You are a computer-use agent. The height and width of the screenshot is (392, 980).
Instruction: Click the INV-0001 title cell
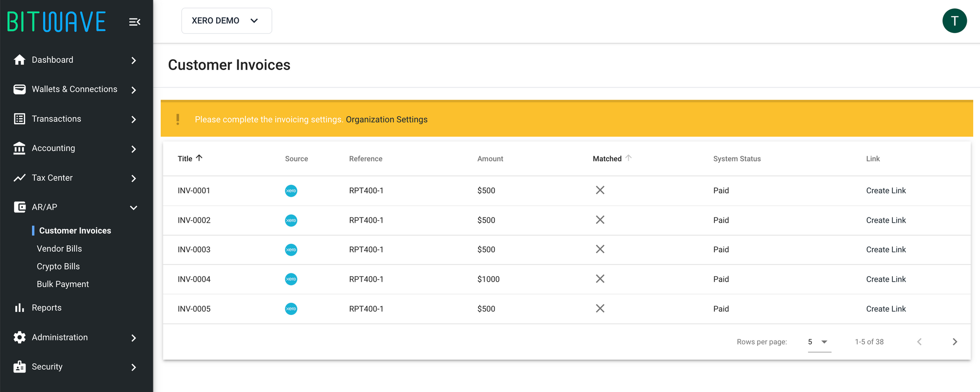(x=194, y=190)
